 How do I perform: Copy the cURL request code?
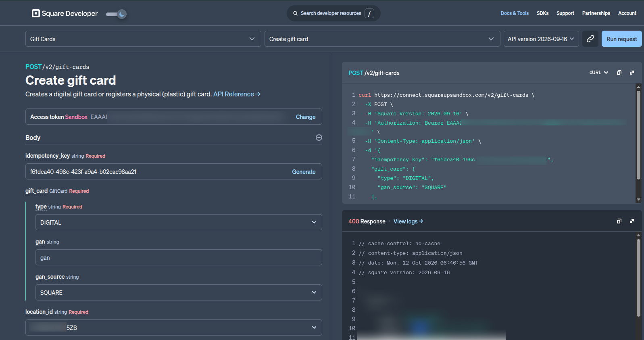point(619,73)
